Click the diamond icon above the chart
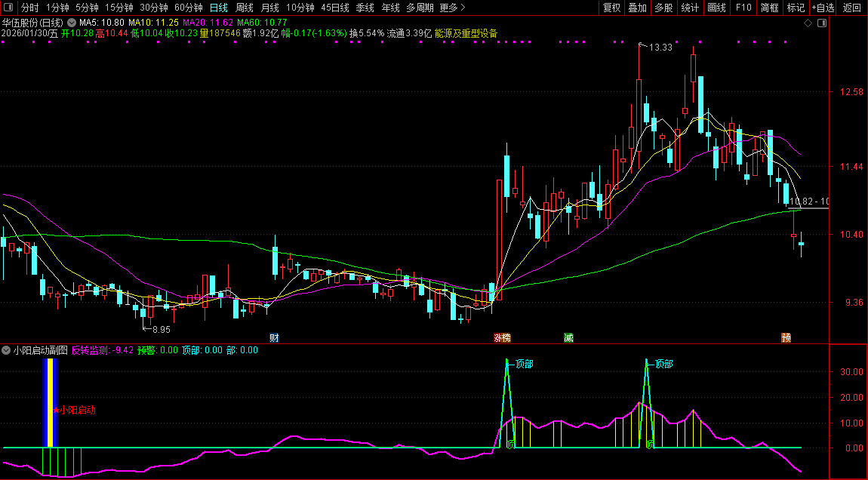This screenshot has width=868, height=480. (808, 23)
